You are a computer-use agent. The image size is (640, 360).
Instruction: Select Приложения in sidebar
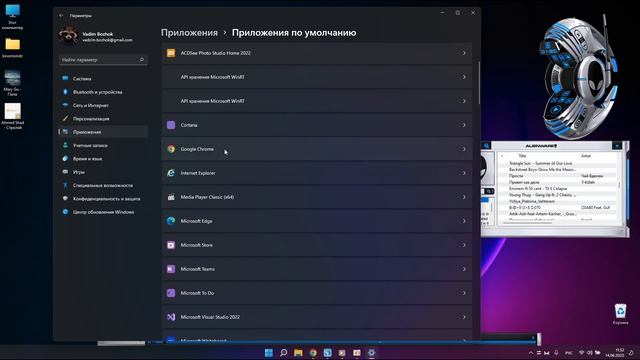click(x=103, y=132)
